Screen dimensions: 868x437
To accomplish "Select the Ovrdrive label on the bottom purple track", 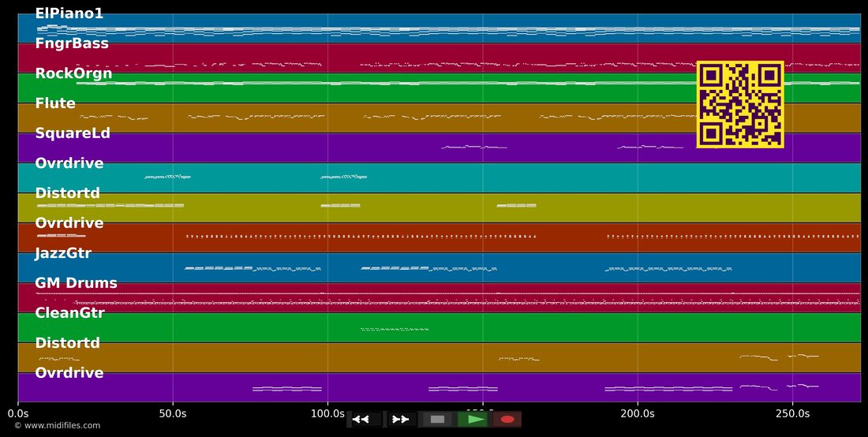I will [x=69, y=373].
